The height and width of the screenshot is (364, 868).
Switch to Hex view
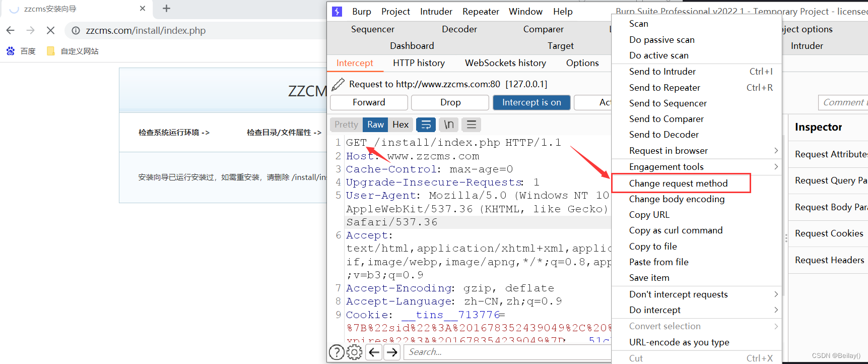(x=400, y=125)
